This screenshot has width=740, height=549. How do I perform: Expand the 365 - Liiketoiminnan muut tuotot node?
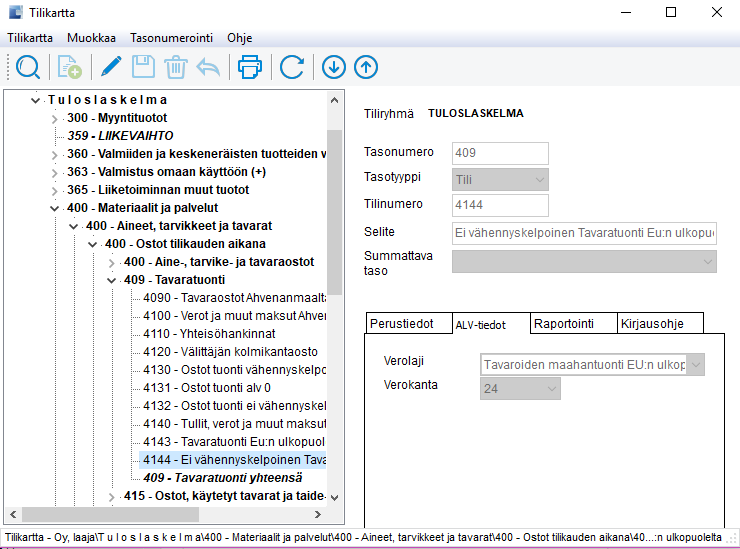pos(54,191)
